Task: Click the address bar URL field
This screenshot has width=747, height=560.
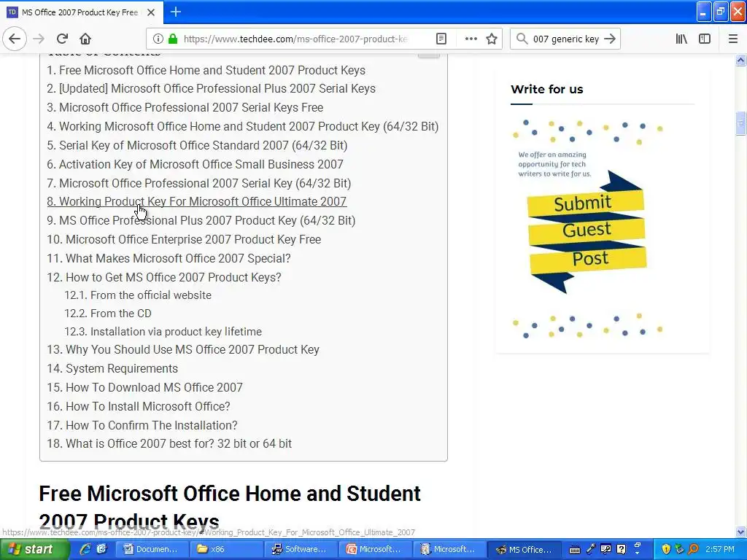Action: point(295,39)
